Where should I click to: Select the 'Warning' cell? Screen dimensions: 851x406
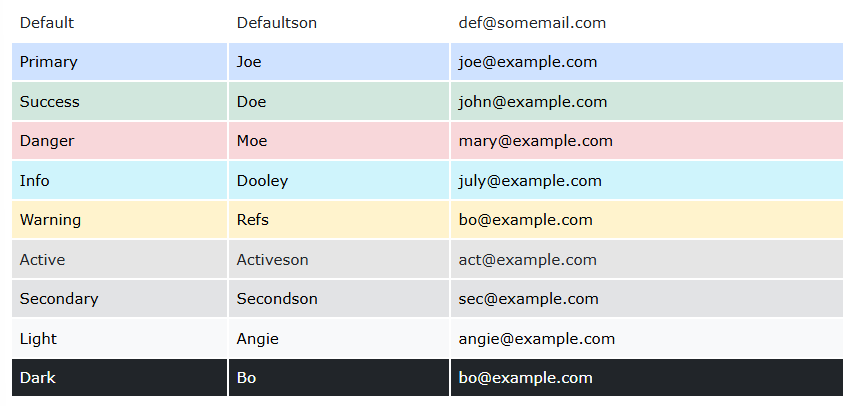pos(119,220)
